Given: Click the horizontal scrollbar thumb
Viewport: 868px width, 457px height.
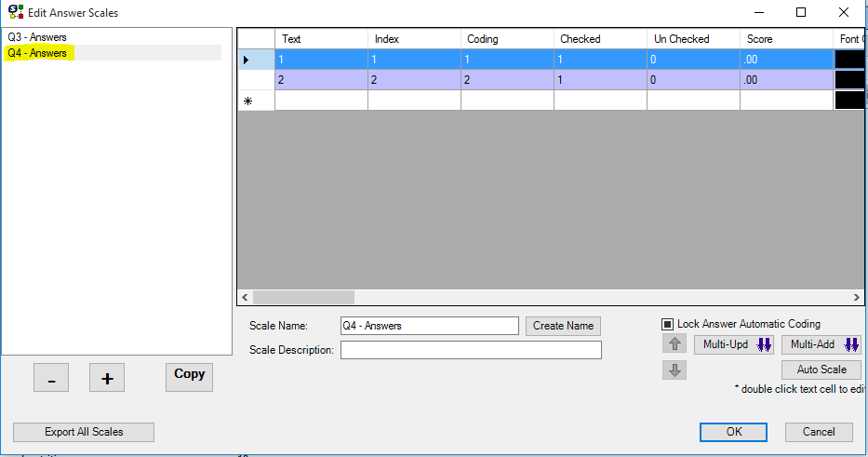Looking at the screenshot, I should [x=303, y=298].
